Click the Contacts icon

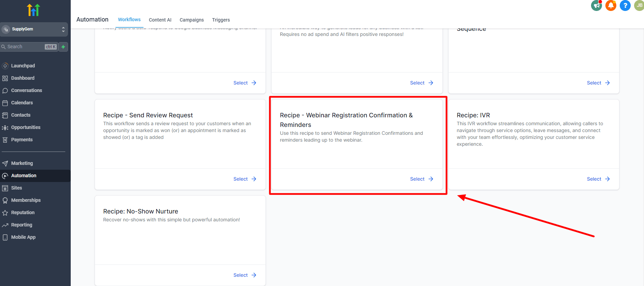(x=5, y=115)
